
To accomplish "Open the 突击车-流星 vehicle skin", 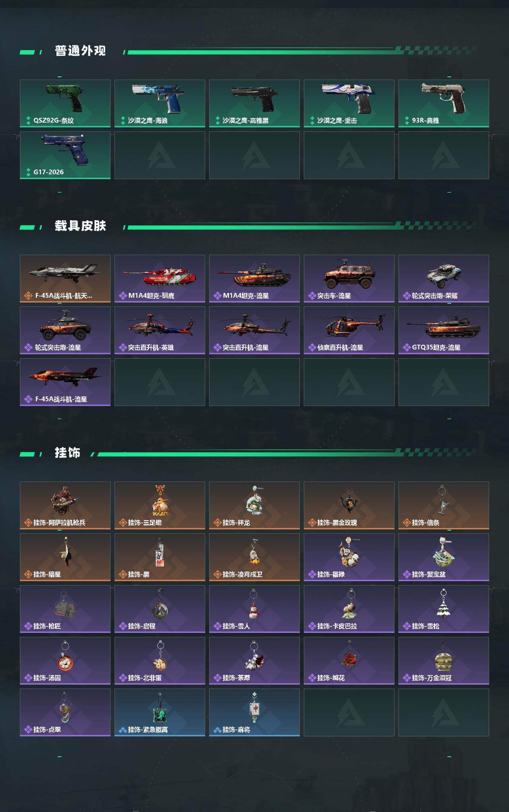I will (x=349, y=279).
